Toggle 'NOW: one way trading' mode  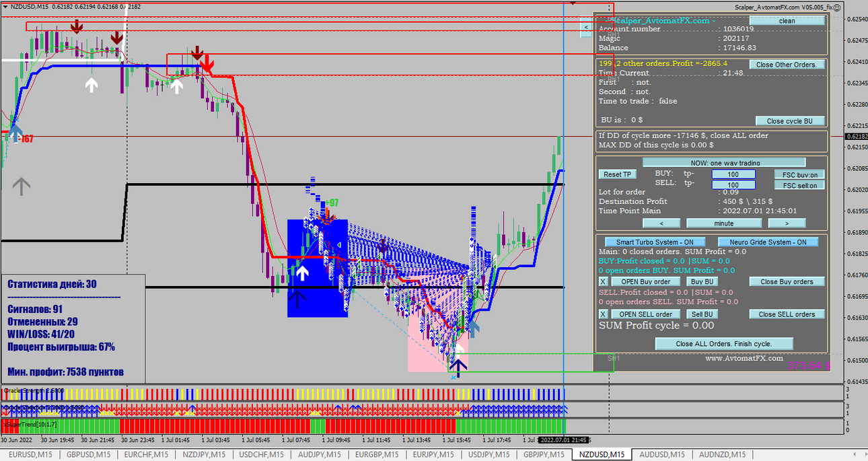pyautogui.click(x=724, y=162)
